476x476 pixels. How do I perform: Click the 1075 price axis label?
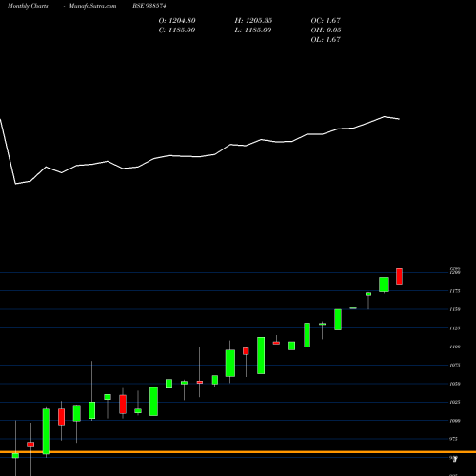[x=455, y=366]
